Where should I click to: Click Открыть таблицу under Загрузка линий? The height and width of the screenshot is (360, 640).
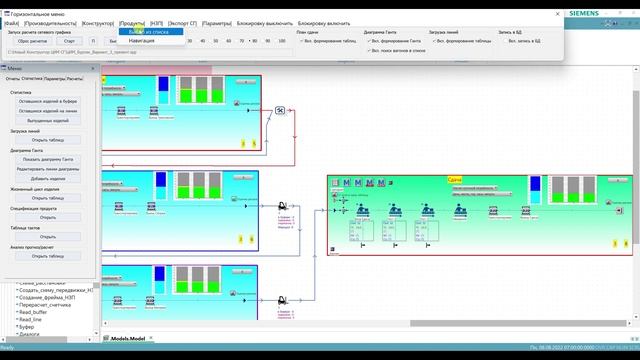48,140
